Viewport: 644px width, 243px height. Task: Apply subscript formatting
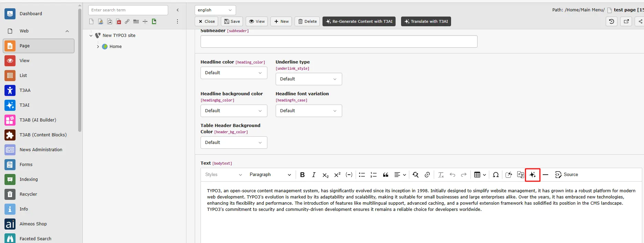pyautogui.click(x=325, y=175)
